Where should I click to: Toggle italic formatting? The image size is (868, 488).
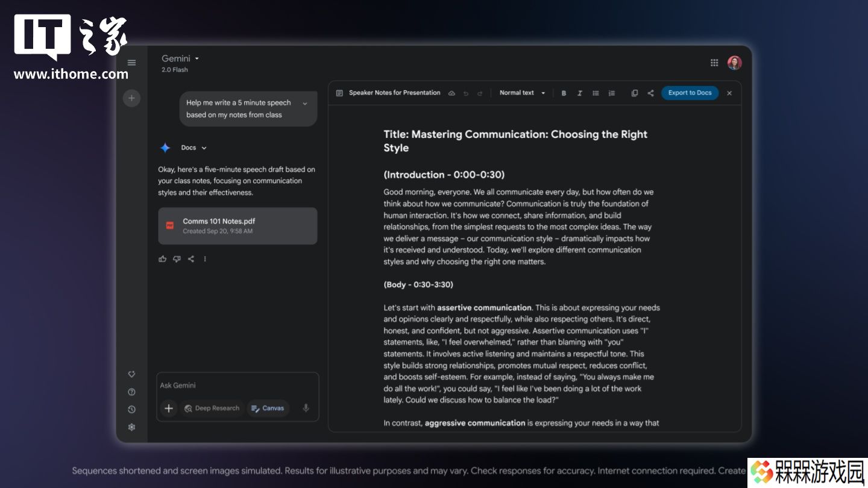click(x=580, y=93)
